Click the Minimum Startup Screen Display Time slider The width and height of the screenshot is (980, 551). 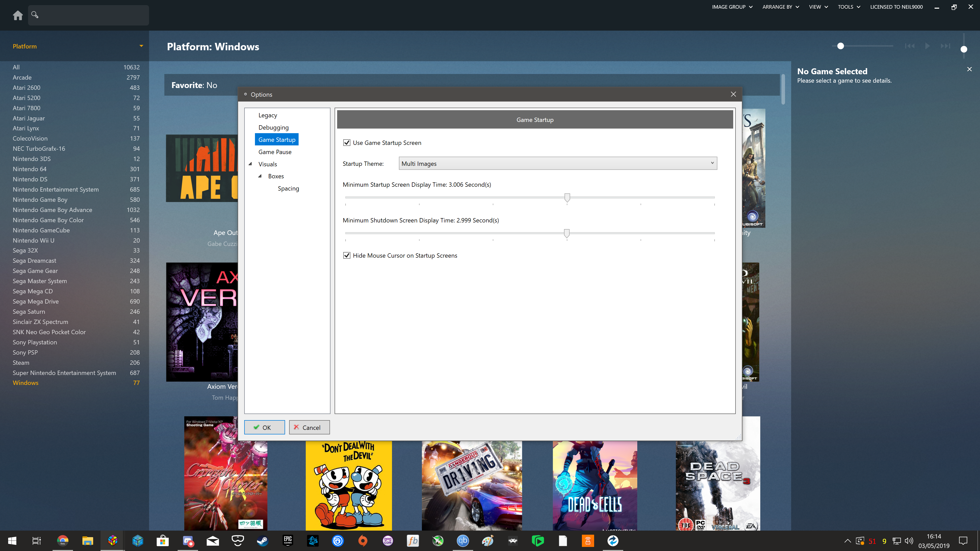530,198
